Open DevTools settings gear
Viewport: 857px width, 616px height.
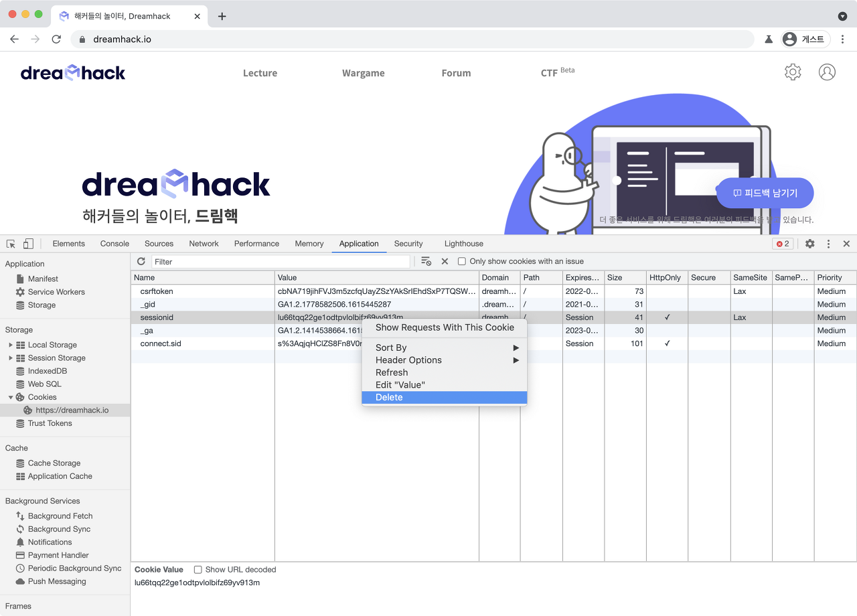[x=810, y=244]
